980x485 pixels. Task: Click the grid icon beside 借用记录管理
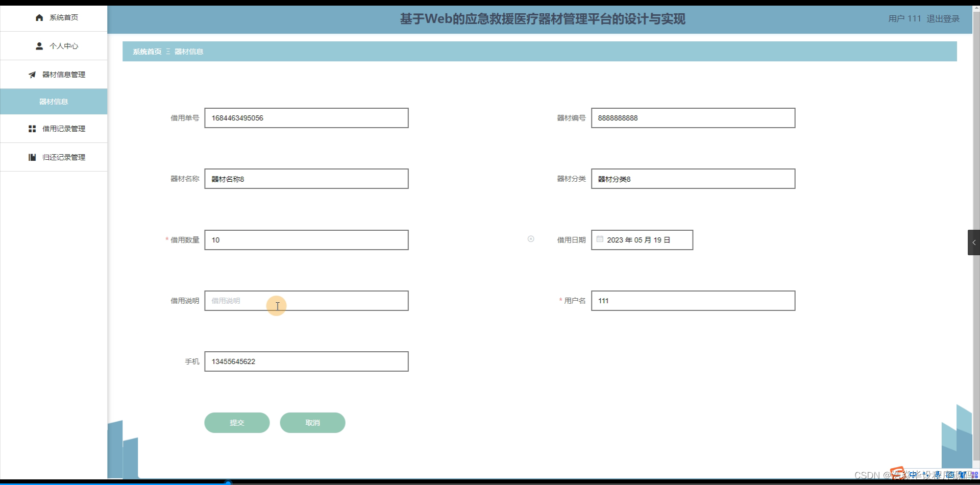click(32, 128)
